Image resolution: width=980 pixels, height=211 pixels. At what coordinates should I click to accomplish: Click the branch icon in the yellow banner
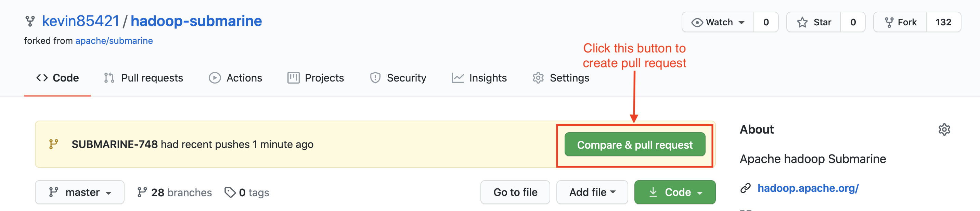[54, 144]
